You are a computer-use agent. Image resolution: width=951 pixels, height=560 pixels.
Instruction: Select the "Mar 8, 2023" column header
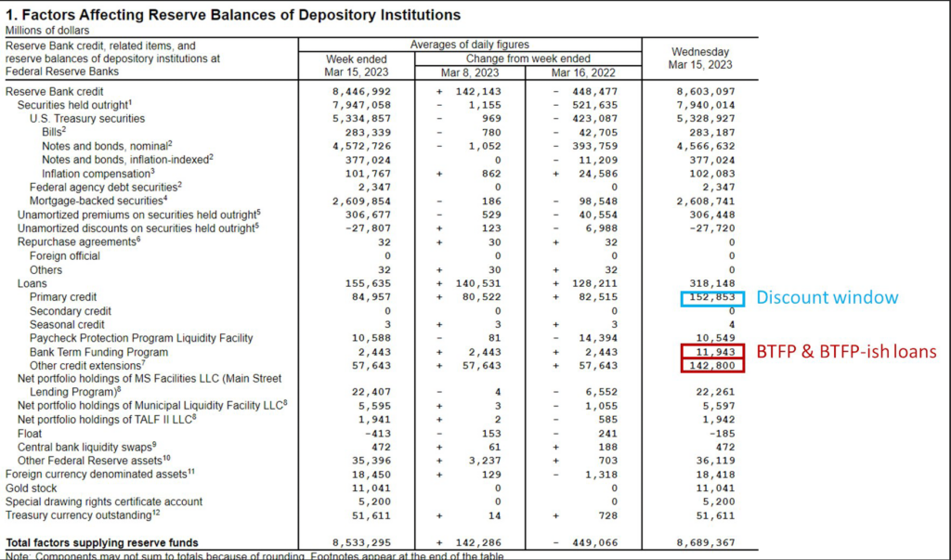tap(470, 72)
